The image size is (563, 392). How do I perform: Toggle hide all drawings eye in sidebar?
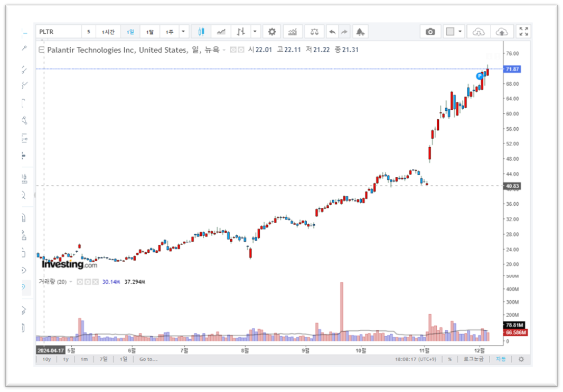(24, 271)
